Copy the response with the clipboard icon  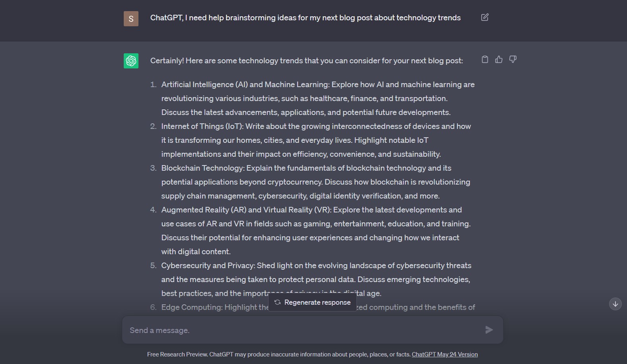tap(485, 59)
